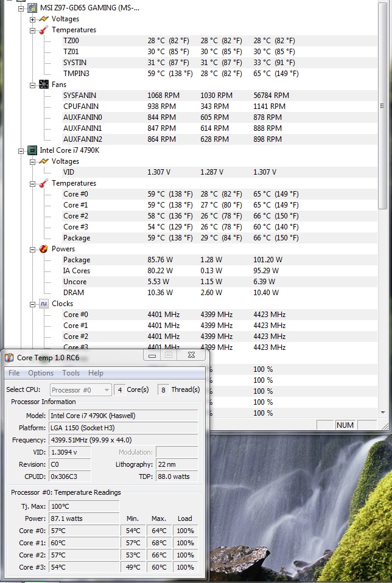Viewport: 392px width, 583px height.
Task: Click the VID field 1.3094 v
Action: click(x=70, y=452)
